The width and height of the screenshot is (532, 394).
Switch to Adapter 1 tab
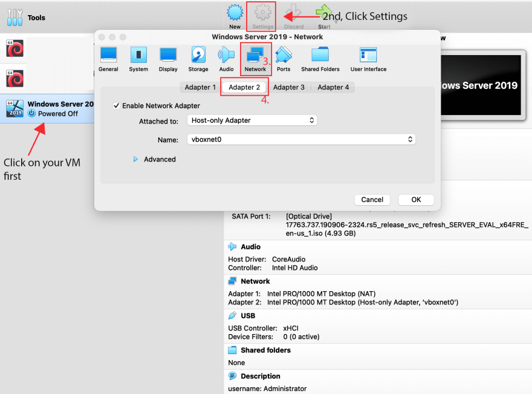200,87
